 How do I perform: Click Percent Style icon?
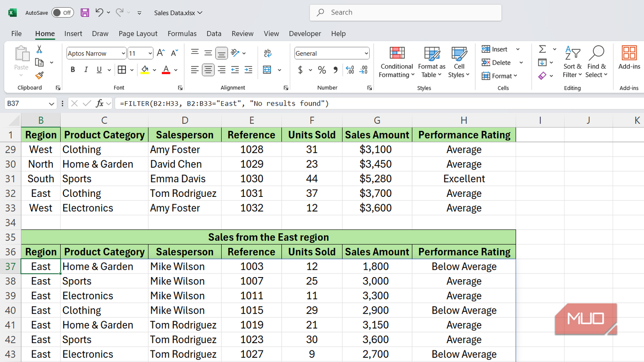(322, 70)
